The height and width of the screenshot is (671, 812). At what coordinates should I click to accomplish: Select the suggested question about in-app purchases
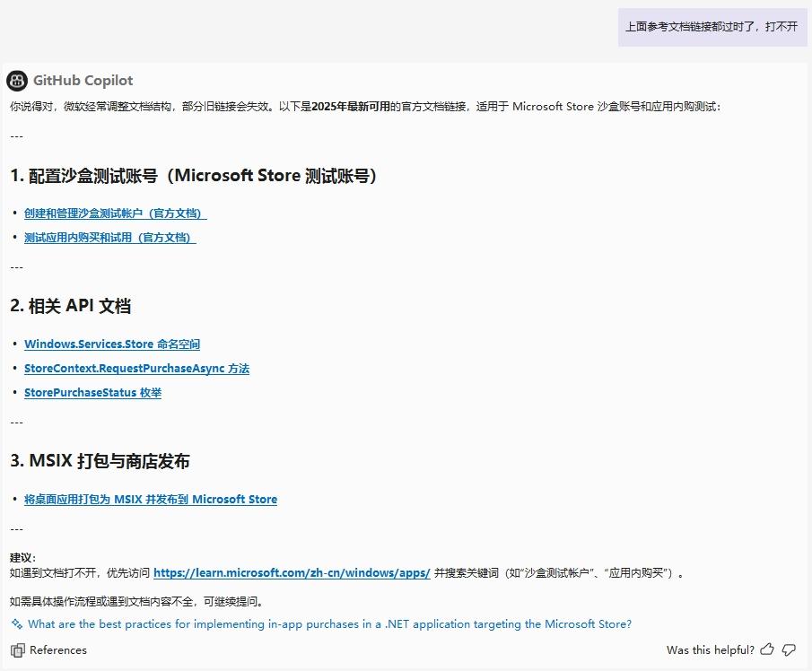pos(330,623)
